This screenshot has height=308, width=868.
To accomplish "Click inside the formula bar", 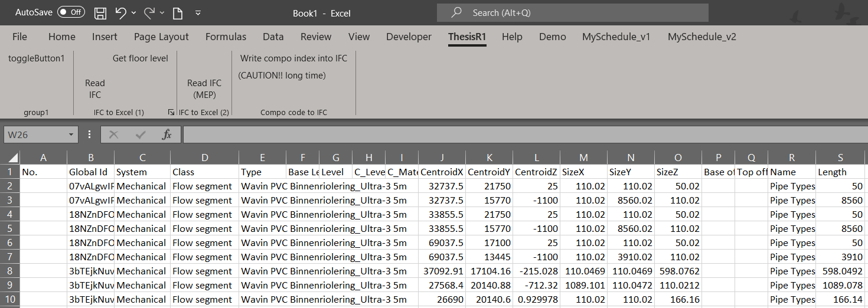I will 525,135.
